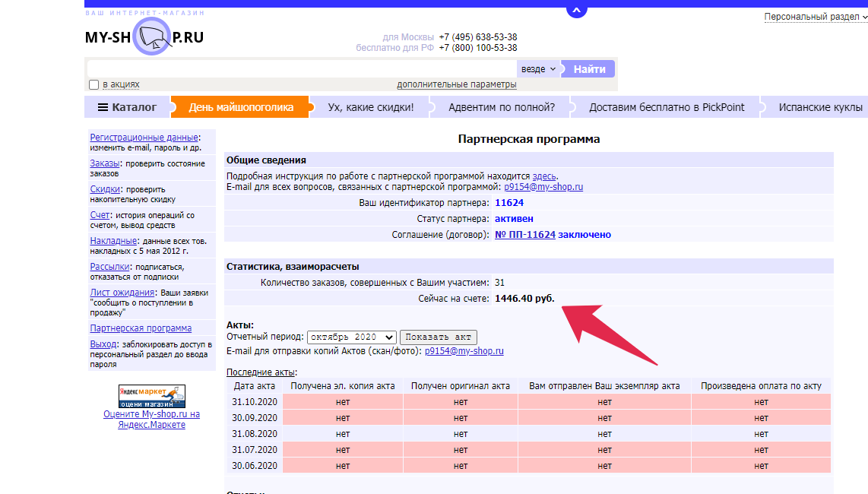Screen dimensions: 868x494
Task: Click 'Последние акты' heading
Action: 261,372
